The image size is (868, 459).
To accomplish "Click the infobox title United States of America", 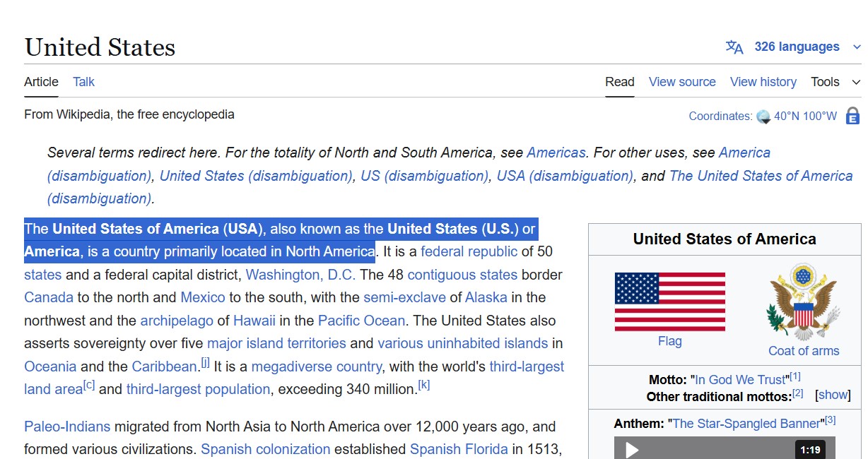I will click(725, 239).
